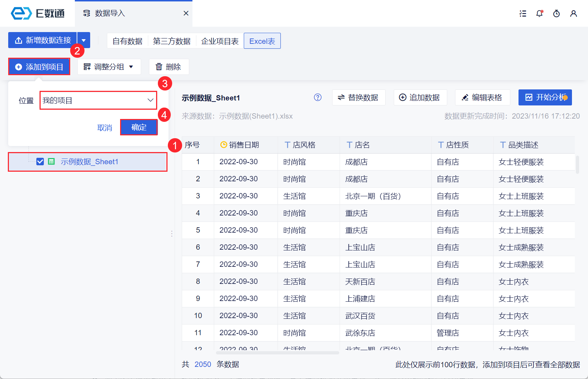Click the table vertical scrollbar
This screenshot has height=379, width=588.
point(578,165)
